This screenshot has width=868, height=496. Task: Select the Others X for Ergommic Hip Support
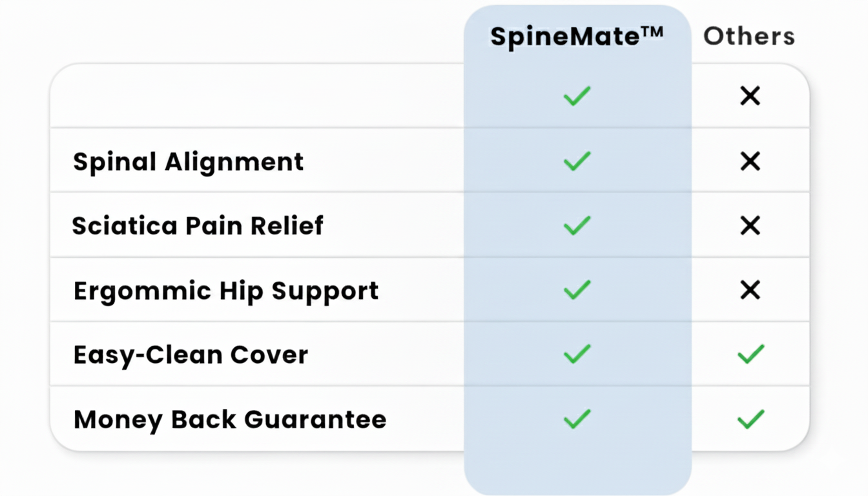pos(750,290)
